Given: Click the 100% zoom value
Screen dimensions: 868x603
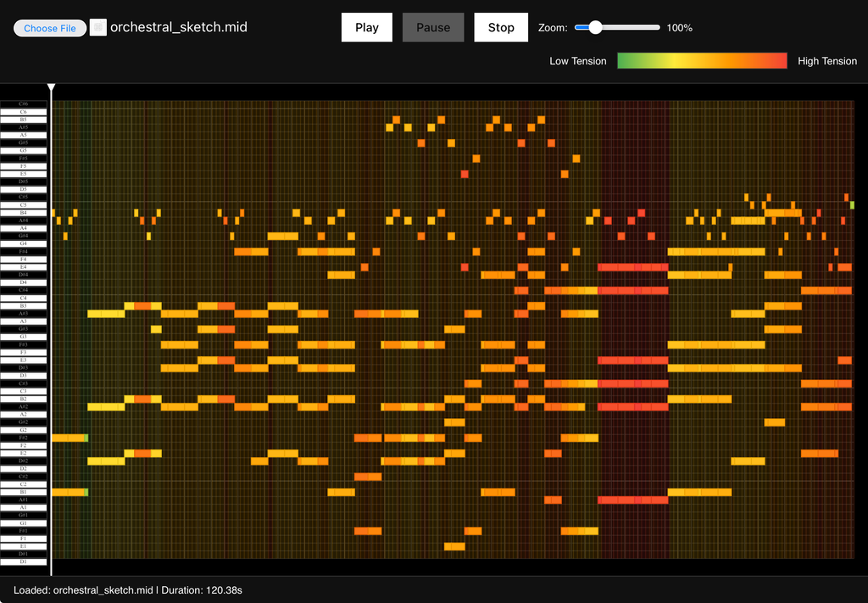Looking at the screenshot, I should 679,28.
